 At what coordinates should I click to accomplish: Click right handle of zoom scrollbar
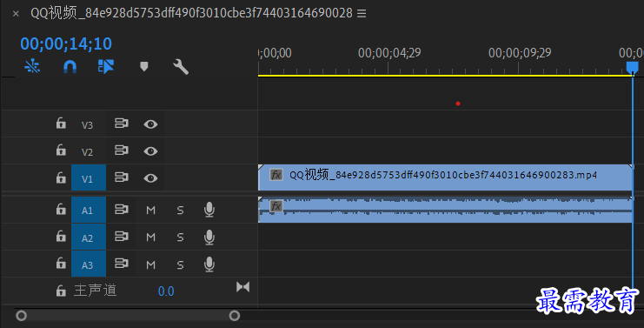click(x=235, y=316)
